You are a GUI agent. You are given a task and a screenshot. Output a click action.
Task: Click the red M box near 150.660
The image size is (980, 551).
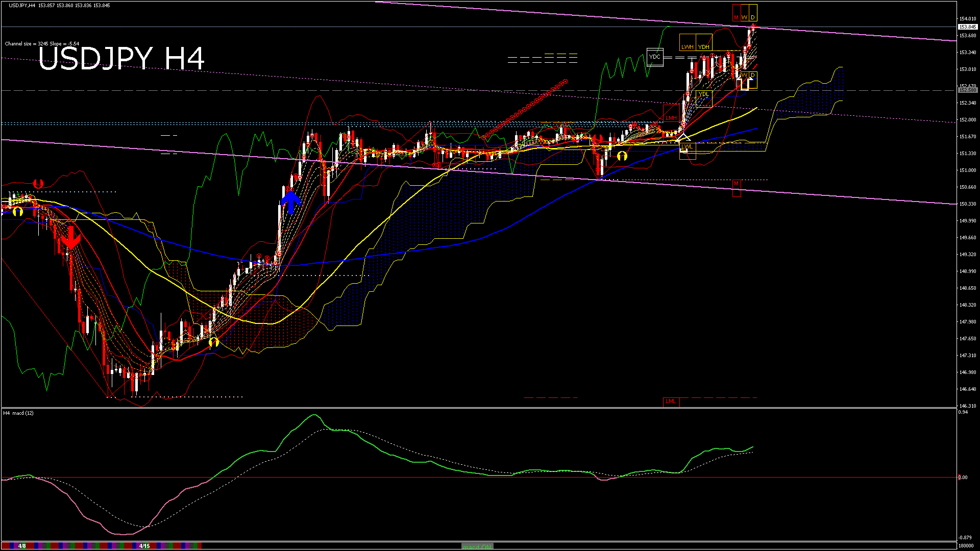coord(737,188)
